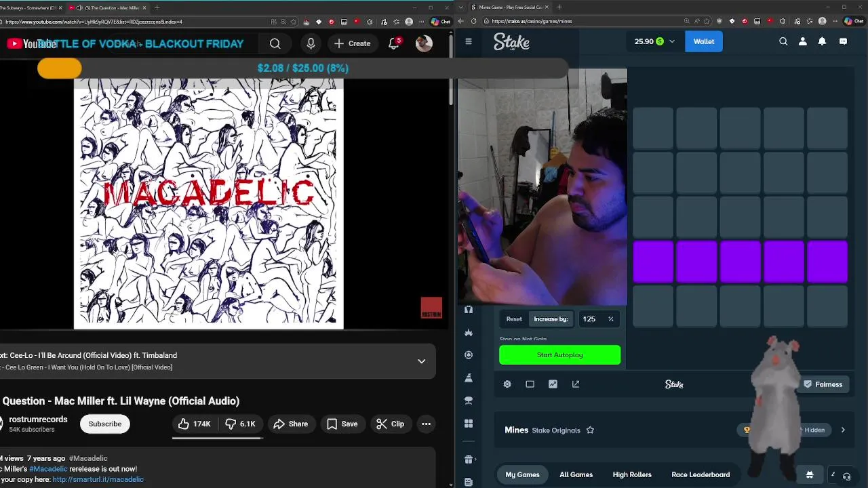Open Stake notifications bell

tap(822, 41)
